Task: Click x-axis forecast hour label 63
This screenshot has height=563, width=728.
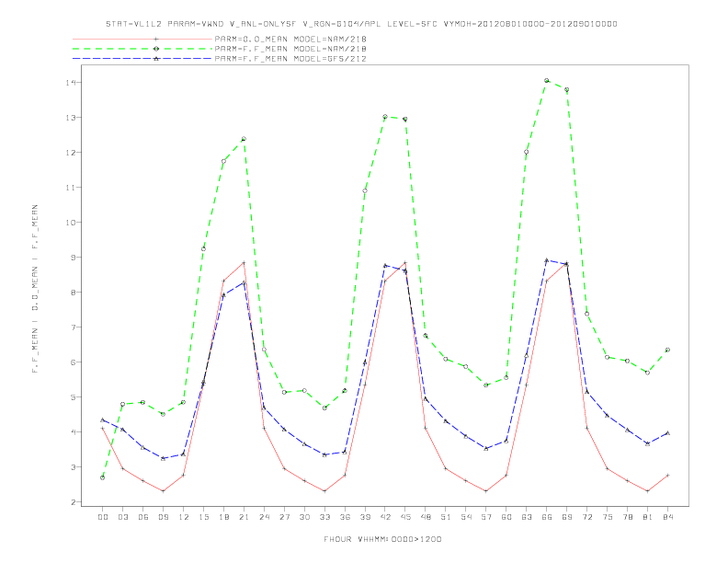Action: [527, 517]
